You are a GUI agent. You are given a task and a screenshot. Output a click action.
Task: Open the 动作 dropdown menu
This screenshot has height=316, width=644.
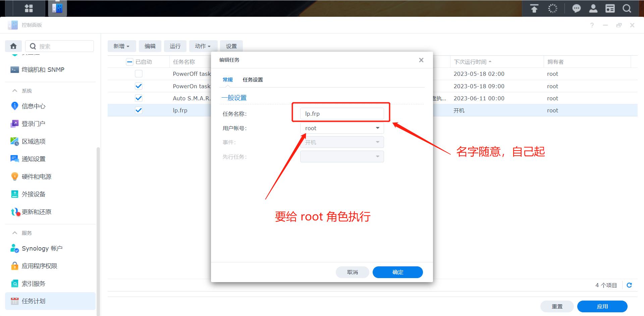tap(203, 46)
